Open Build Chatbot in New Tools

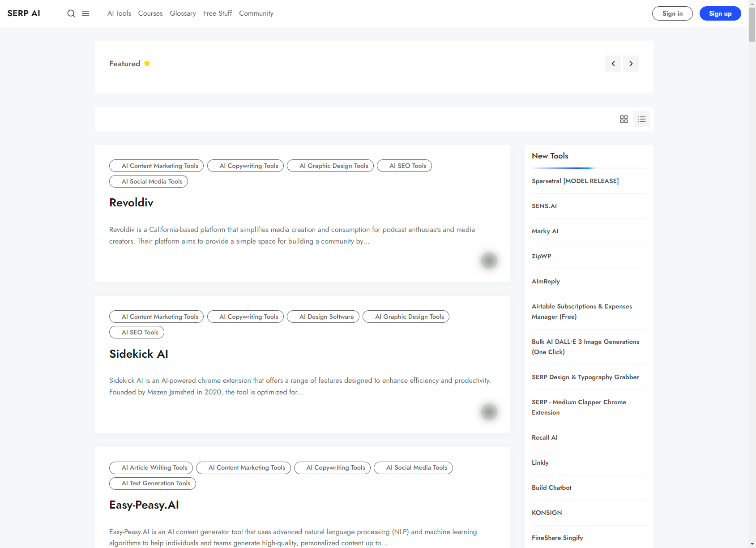point(551,488)
